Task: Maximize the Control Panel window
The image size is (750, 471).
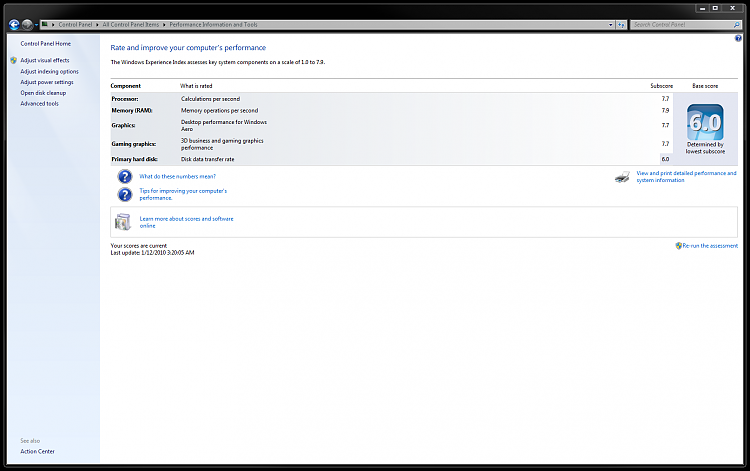Action: pyautogui.click(x=716, y=8)
